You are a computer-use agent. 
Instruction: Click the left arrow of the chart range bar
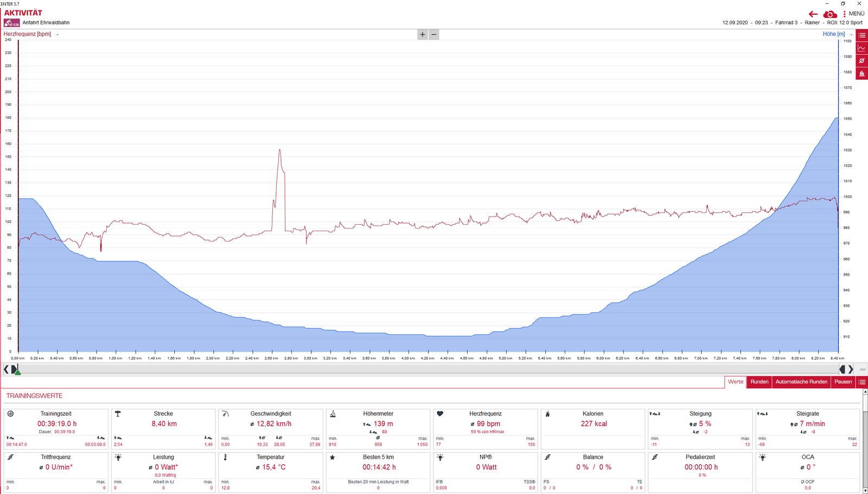[x=6, y=369]
